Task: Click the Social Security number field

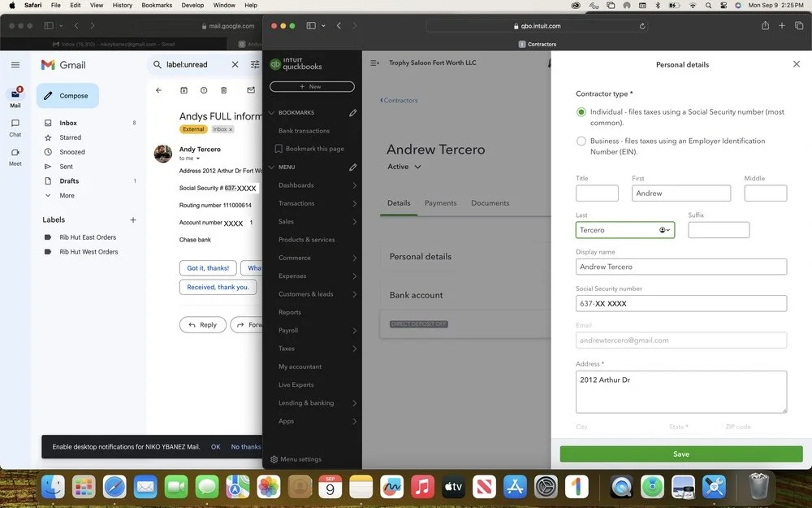Action: click(681, 304)
